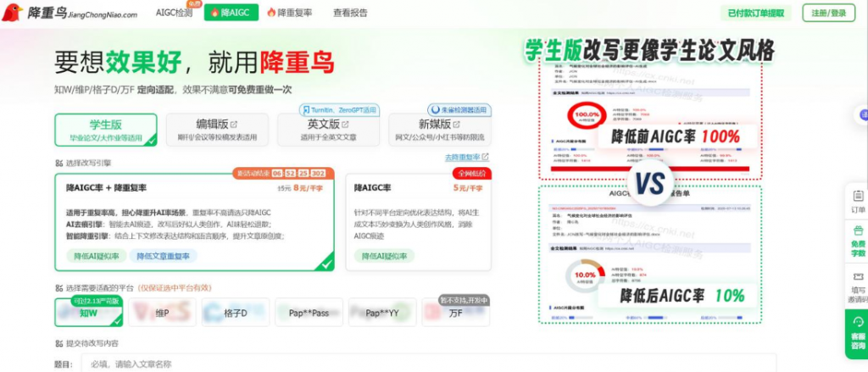Select the 降AIGC率 only engine card

point(418,220)
